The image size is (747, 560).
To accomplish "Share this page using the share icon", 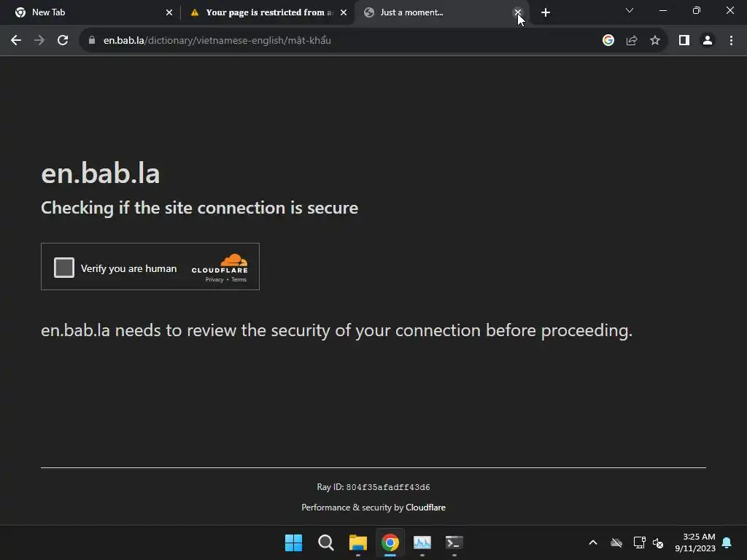I will [632, 41].
